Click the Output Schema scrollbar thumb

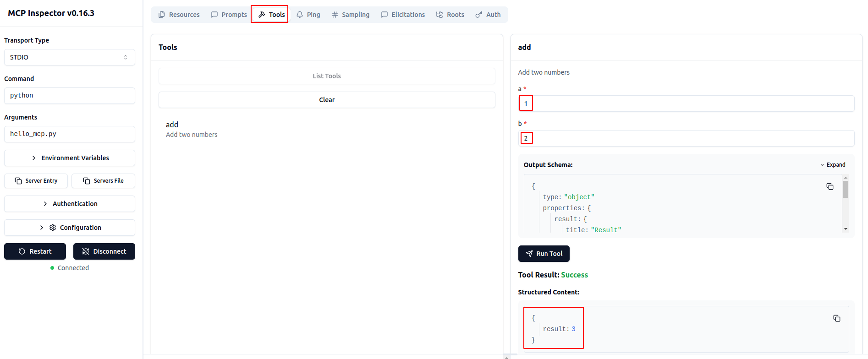[846, 189]
